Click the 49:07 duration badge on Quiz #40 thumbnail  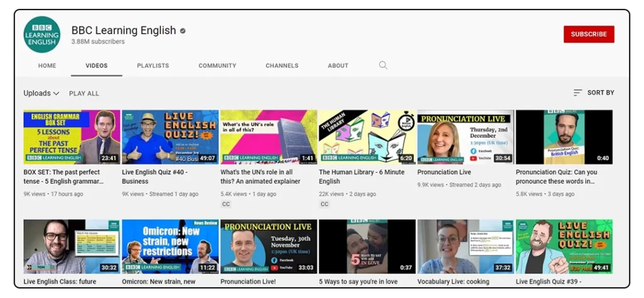pos(207,158)
